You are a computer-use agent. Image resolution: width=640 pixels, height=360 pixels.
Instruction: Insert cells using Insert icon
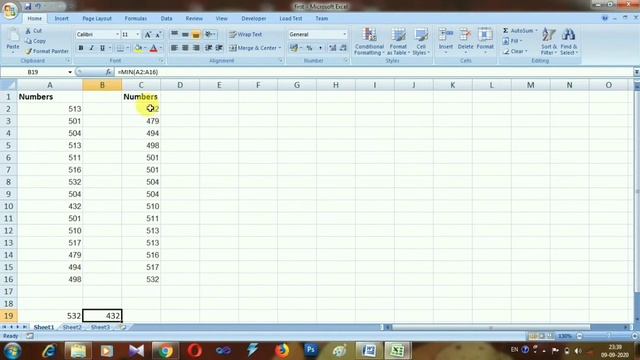(x=446, y=40)
